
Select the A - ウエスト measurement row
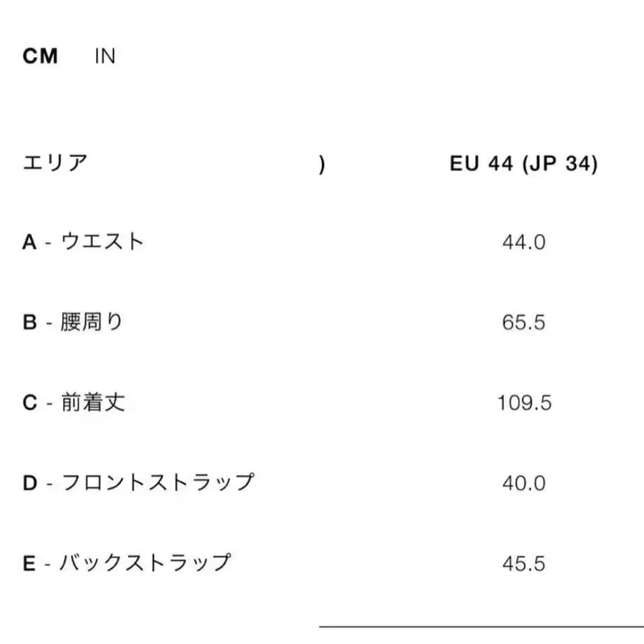pyautogui.click(x=84, y=241)
